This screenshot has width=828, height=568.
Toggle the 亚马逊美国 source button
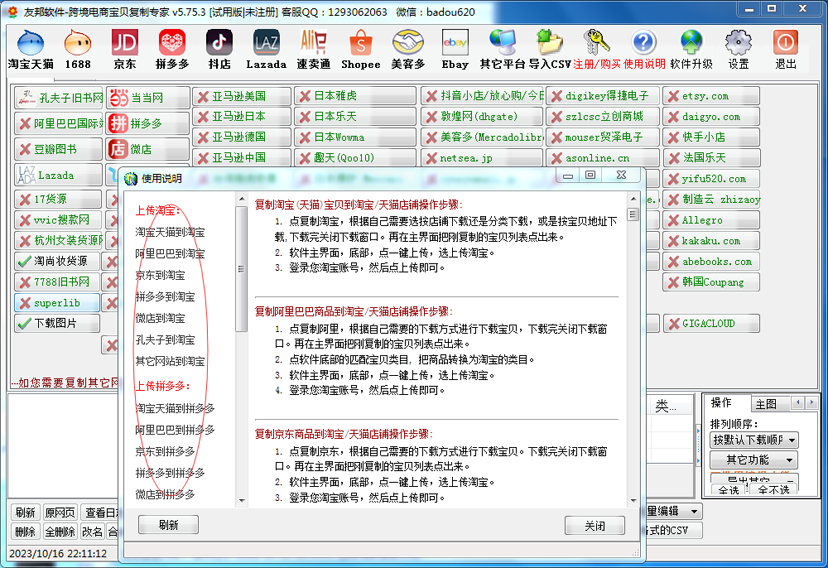239,97
